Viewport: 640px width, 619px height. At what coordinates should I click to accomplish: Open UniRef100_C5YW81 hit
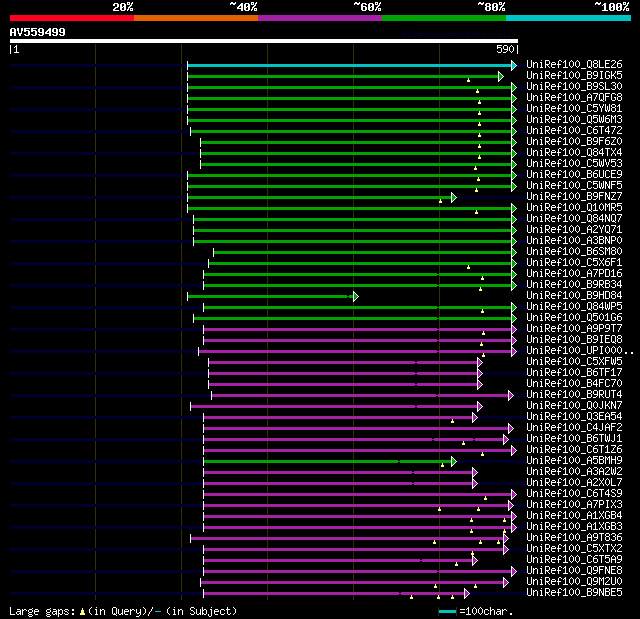point(574,109)
